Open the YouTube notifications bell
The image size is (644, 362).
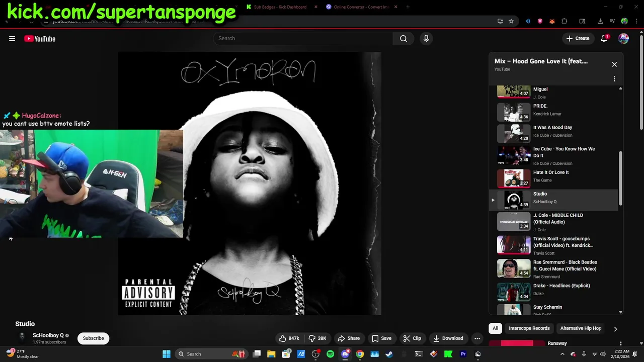pyautogui.click(x=605, y=39)
